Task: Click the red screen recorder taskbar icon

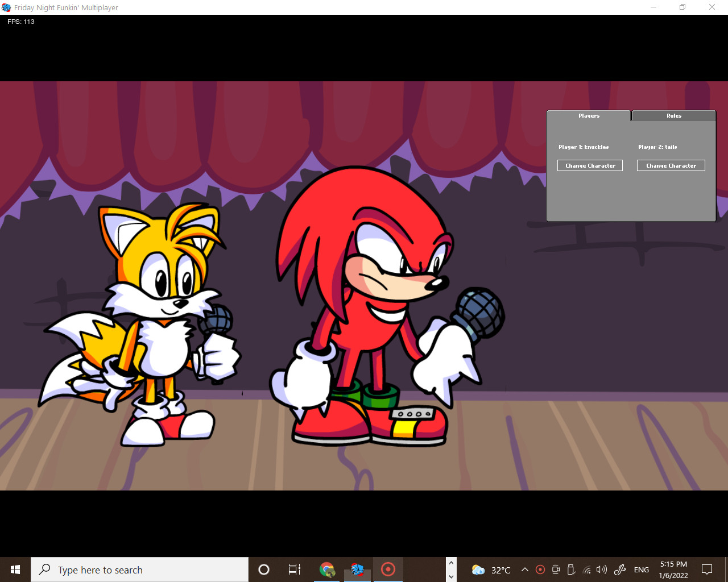Action: pos(387,569)
